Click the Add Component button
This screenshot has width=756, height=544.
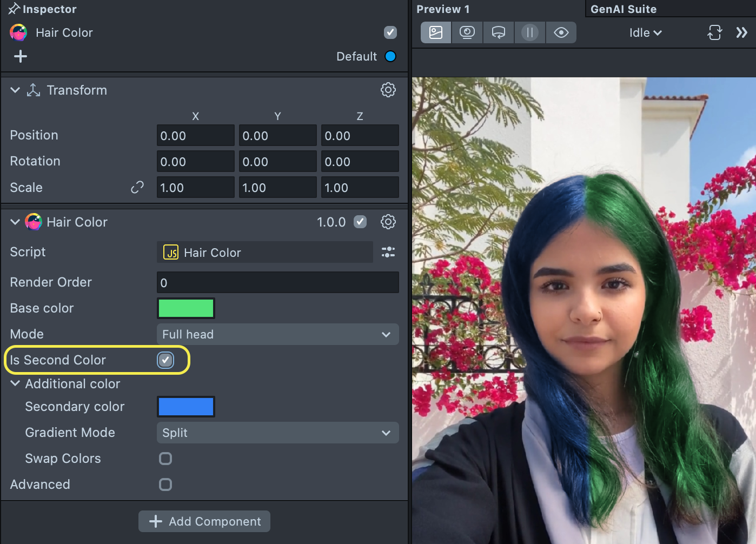pyautogui.click(x=204, y=521)
